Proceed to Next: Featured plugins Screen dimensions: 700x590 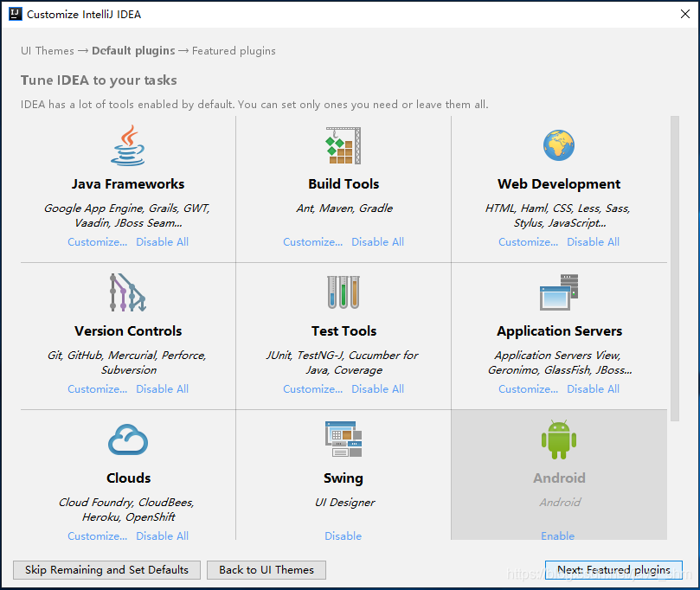pos(613,570)
